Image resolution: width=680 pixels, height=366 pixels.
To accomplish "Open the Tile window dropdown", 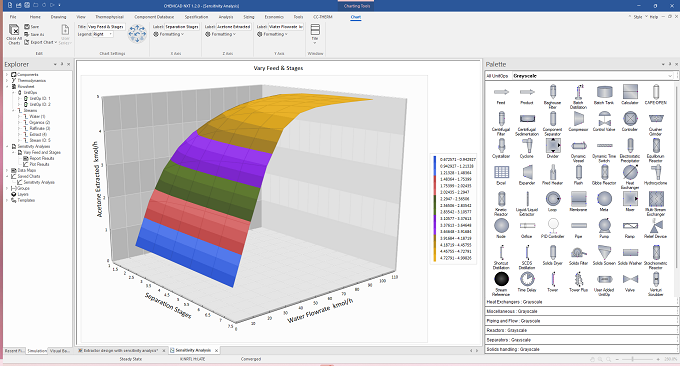I will tap(315, 33).
